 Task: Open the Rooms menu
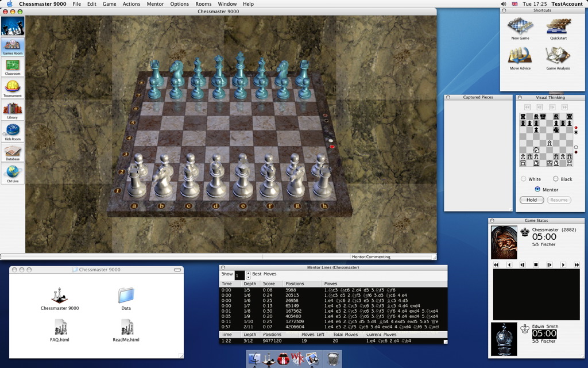[x=203, y=4]
